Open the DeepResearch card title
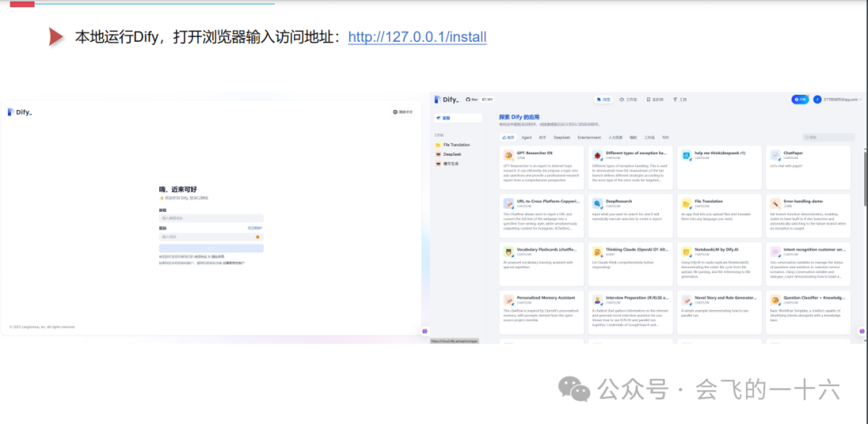 [619, 202]
